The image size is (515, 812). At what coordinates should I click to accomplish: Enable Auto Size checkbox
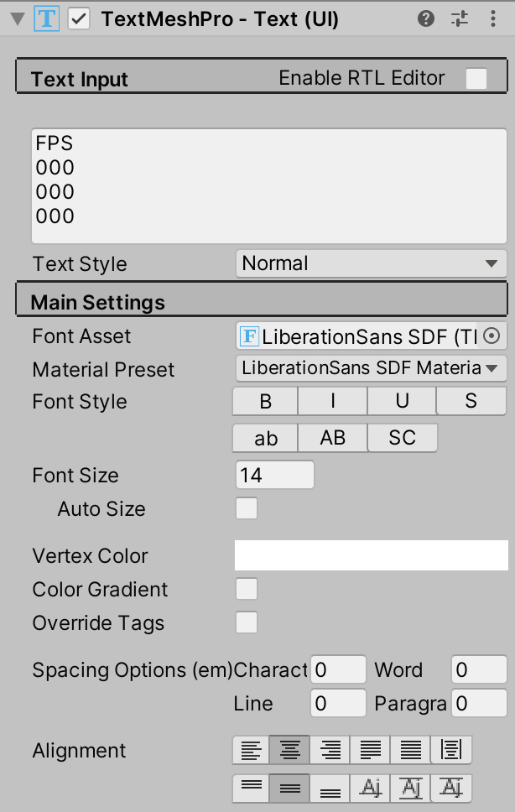click(247, 509)
